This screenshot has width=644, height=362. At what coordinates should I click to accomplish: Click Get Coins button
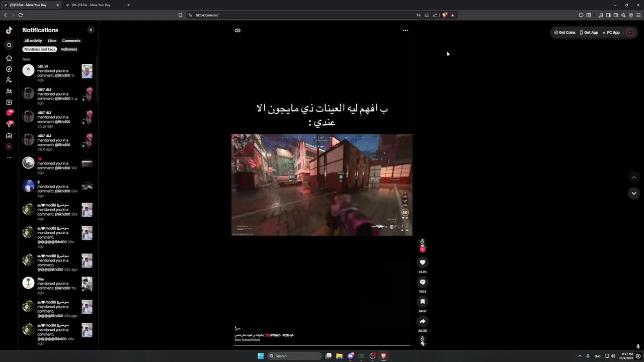coord(565,32)
